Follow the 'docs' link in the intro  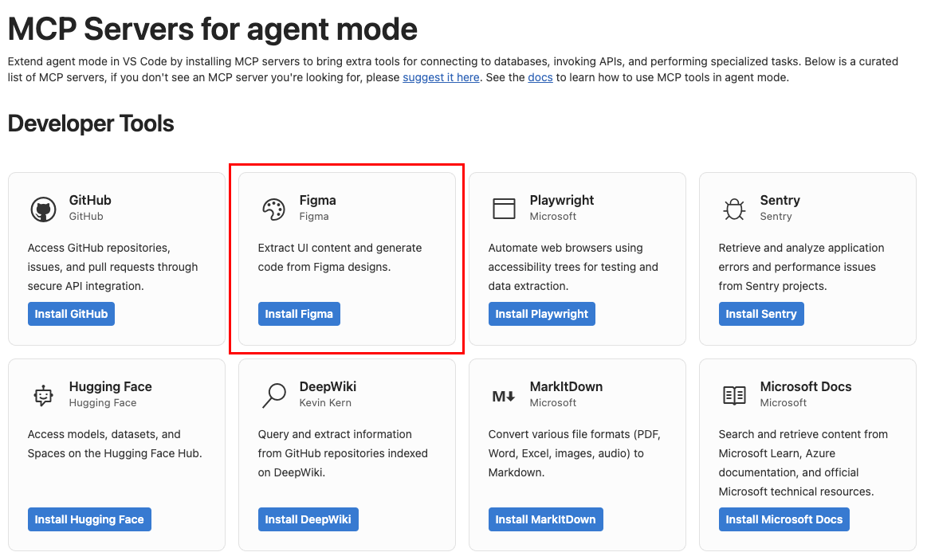click(540, 77)
